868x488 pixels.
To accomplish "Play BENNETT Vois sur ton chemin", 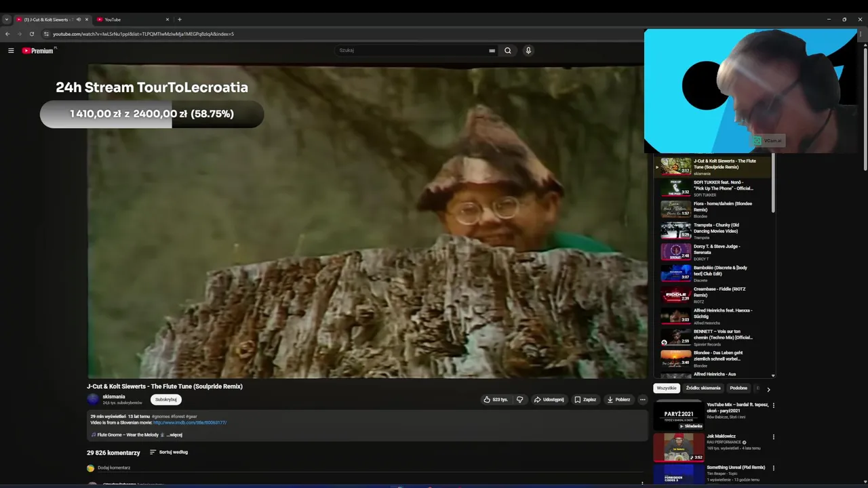I will pos(713,337).
